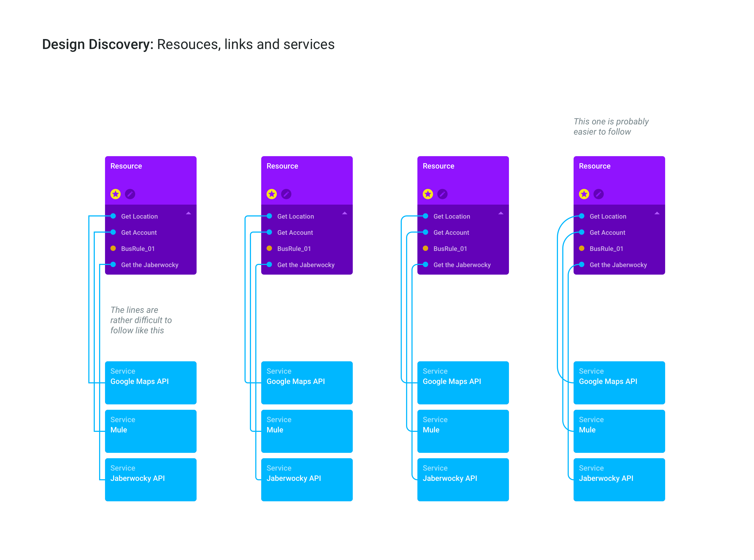
Task: Toggle the blue Get Account dot in third card
Action: click(x=425, y=232)
